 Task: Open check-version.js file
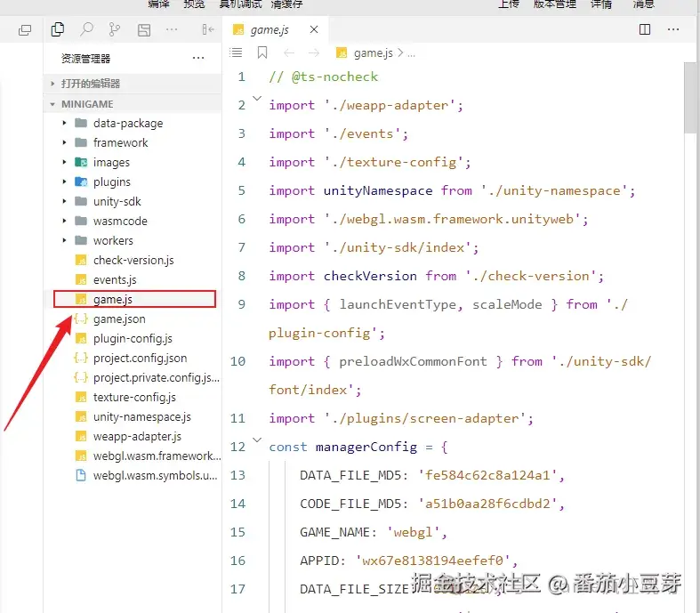(x=133, y=261)
